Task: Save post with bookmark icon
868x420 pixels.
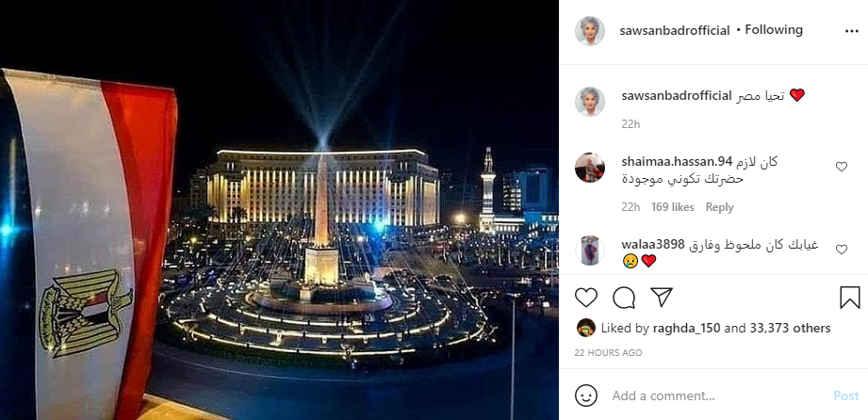Action: 850,298
